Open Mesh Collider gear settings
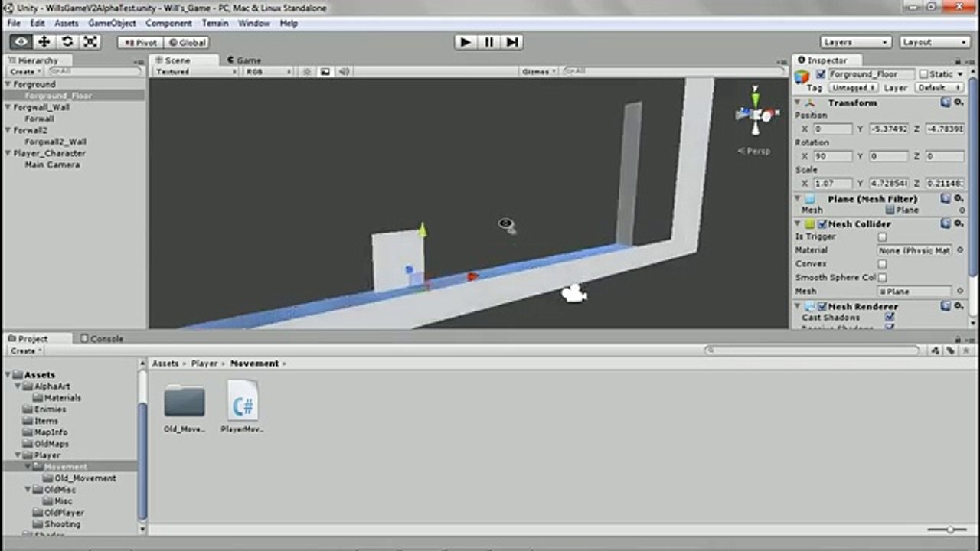The height and width of the screenshot is (551, 980). tap(959, 223)
